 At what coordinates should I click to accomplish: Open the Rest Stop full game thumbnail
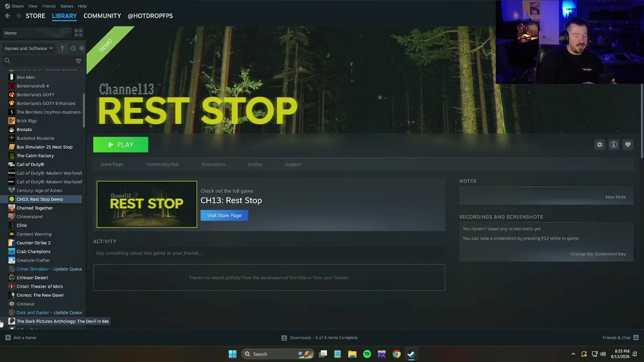click(147, 204)
